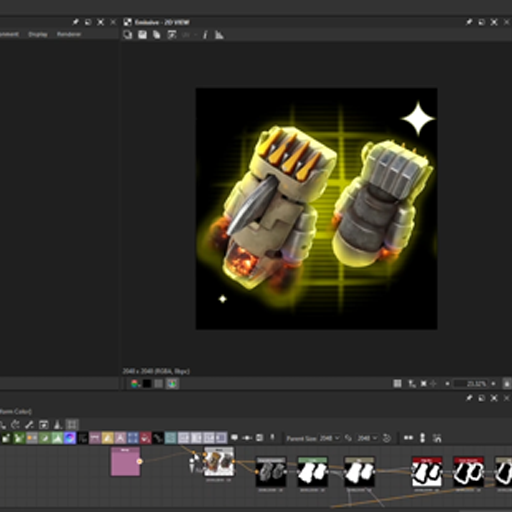512x512 pixels.
Task: Click the black curve node icon
Action: pos(83,438)
